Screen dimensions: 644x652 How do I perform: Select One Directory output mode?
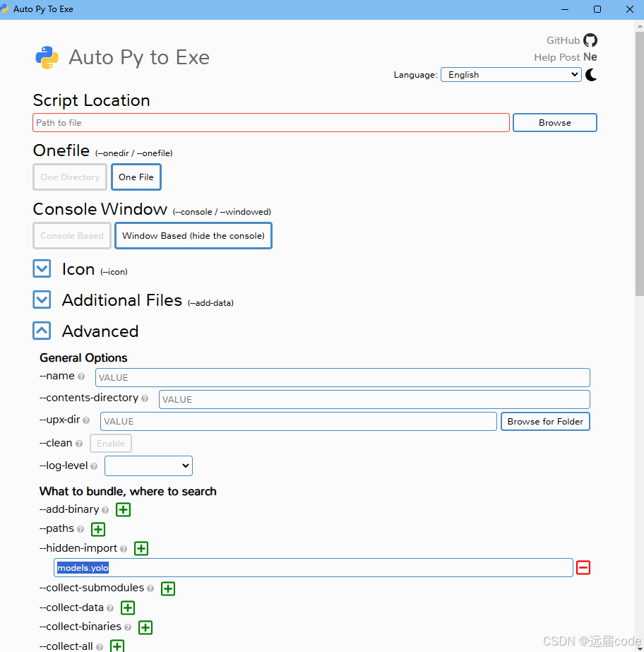click(70, 177)
